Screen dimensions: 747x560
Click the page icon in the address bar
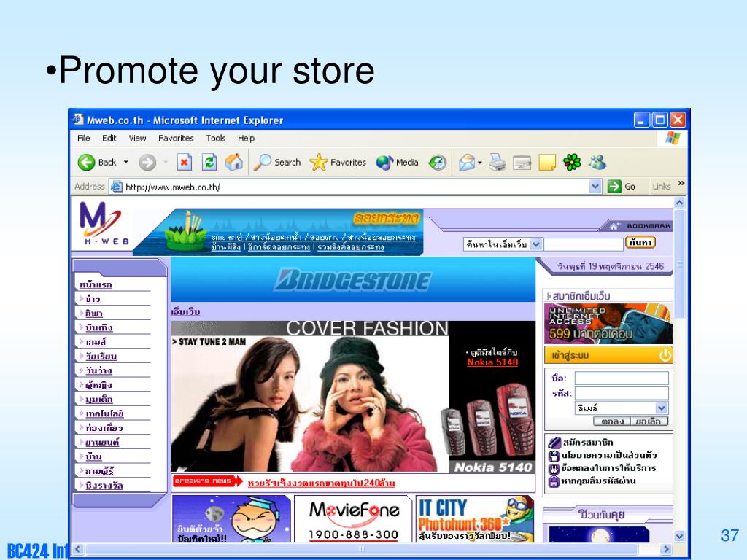pyautogui.click(x=117, y=187)
